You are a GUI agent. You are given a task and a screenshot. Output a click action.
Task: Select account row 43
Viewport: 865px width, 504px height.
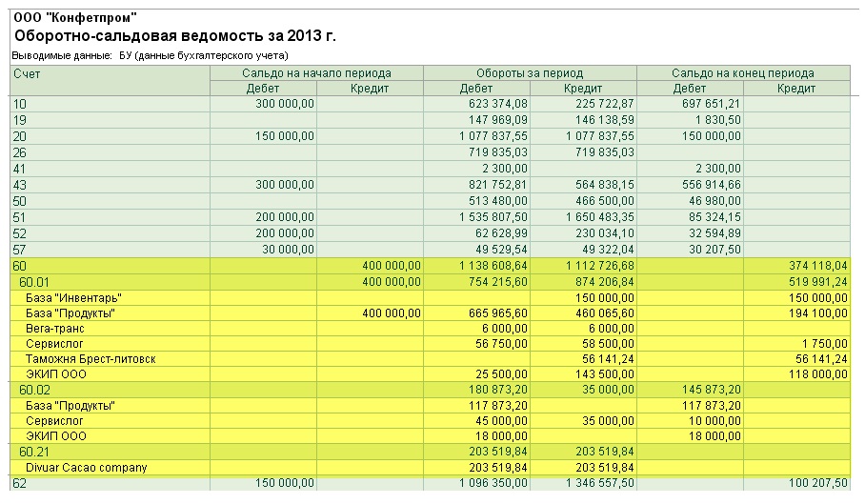point(431,185)
